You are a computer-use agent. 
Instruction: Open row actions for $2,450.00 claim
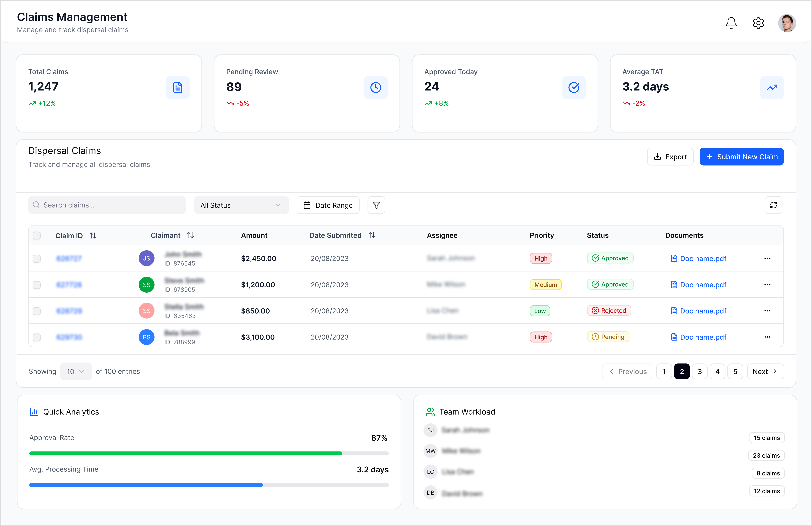767,258
